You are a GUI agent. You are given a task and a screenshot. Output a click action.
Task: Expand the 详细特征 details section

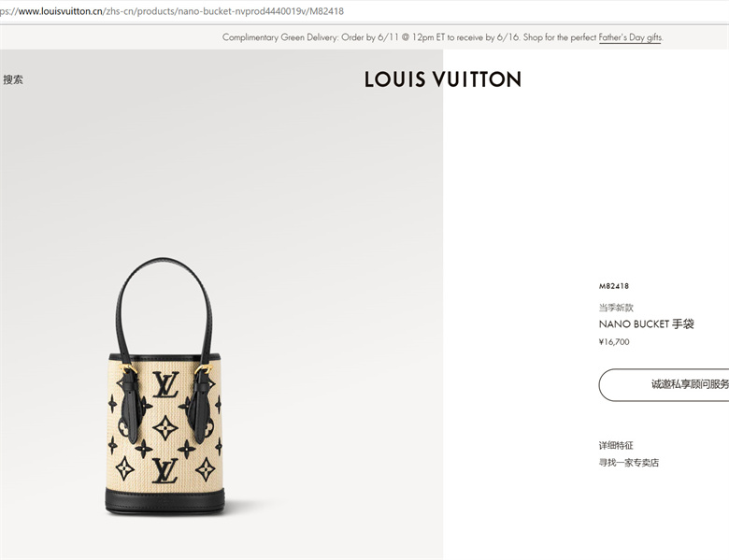pyautogui.click(x=616, y=446)
